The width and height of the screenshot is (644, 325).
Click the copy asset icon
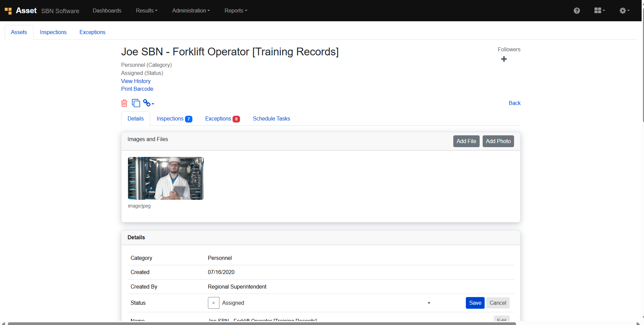click(136, 103)
